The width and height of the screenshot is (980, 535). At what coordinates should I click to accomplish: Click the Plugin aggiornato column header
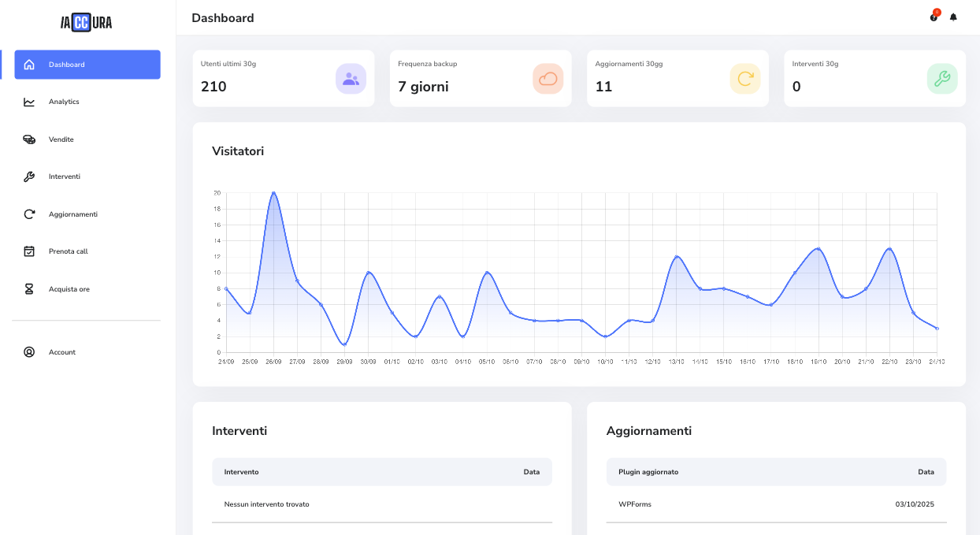coord(648,472)
